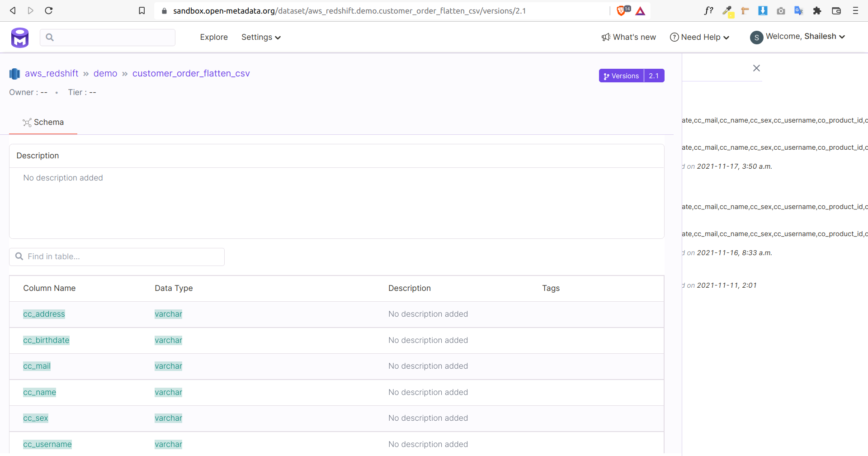The width and height of the screenshot is (868, 456).
Task: Click the Data Type column header
Action: pos(174,288)
